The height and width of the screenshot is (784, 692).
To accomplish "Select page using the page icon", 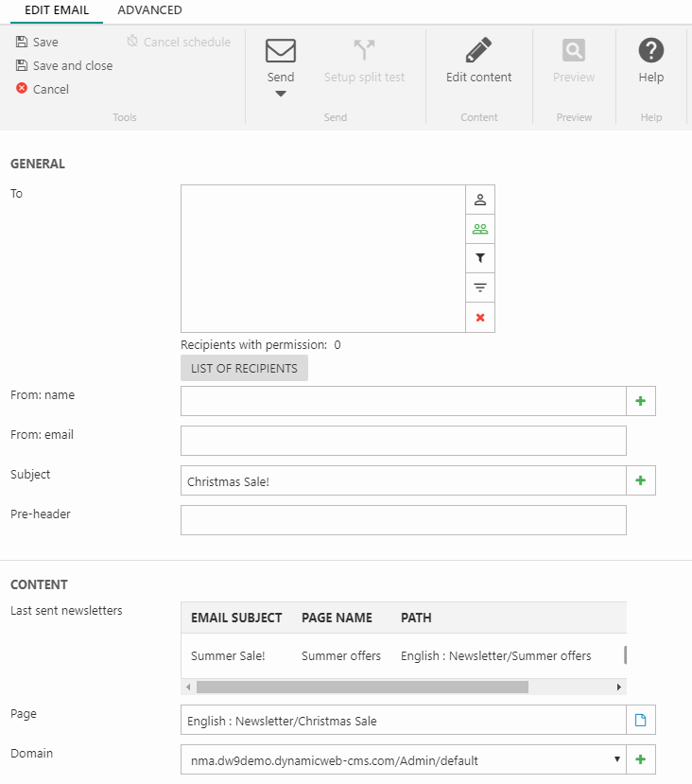I will pyautogui.click(x=641, y=720).
